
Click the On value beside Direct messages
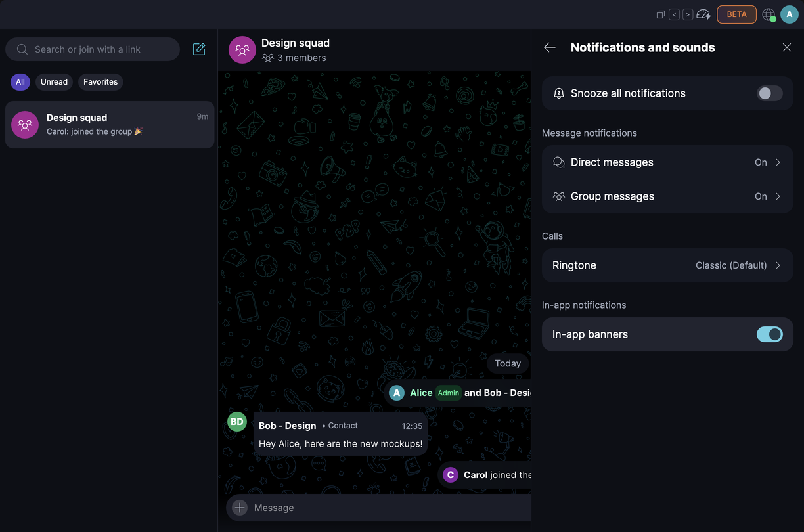click(x=761, y=162)
